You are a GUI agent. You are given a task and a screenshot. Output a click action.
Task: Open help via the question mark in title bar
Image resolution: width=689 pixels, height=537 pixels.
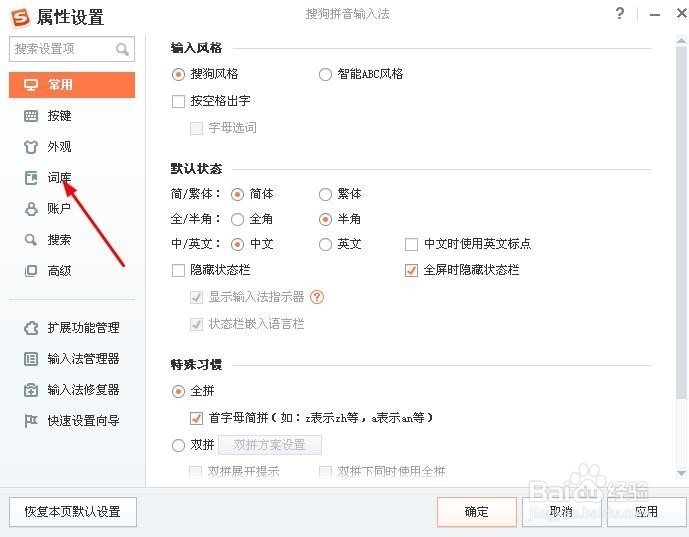(620, 13)
